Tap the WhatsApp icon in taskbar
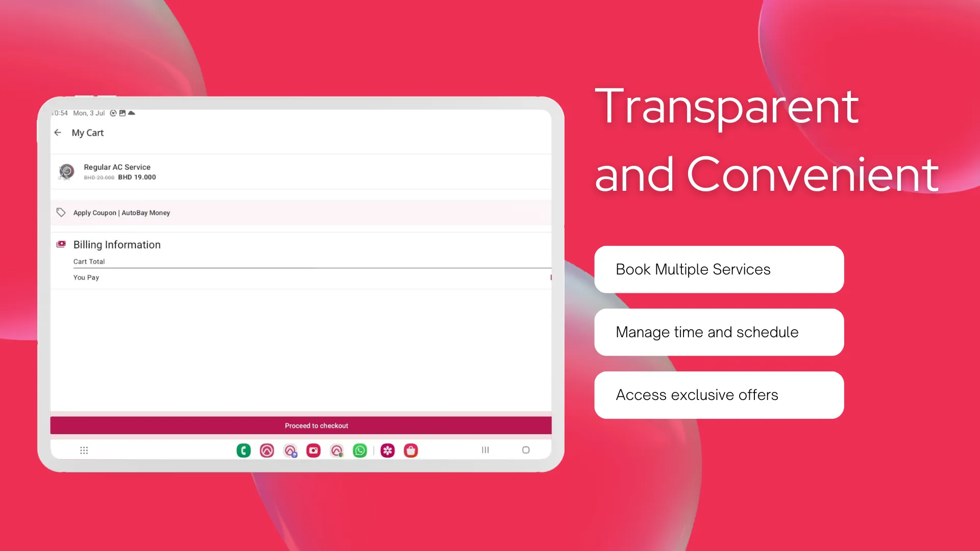This screenshot has width=980, height=551. (361, 450)
